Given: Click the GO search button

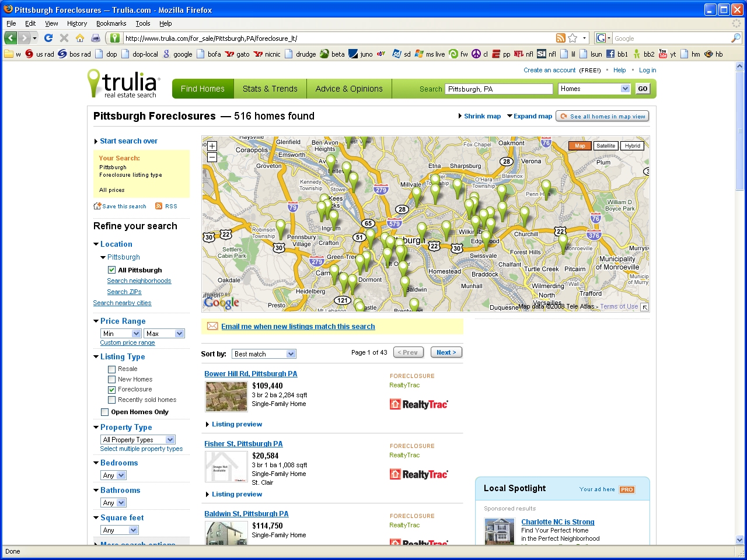Looking at the screenshot, I should pyautogui.click(x=643, y=89).
